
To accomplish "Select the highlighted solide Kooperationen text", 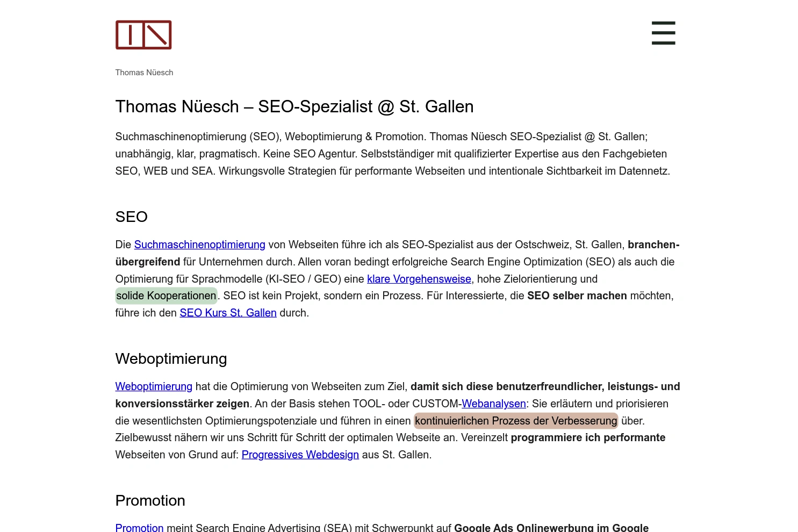I will (x=166, y=296).
